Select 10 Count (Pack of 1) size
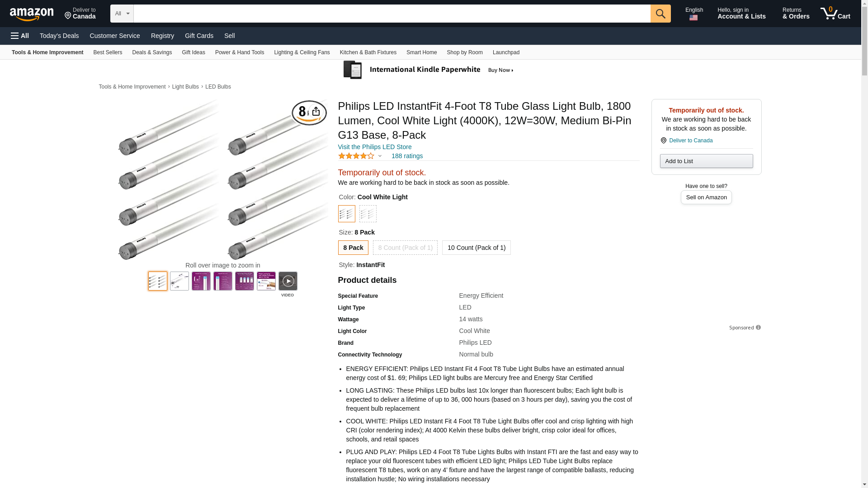868x488 pixels. pos(476,248)
